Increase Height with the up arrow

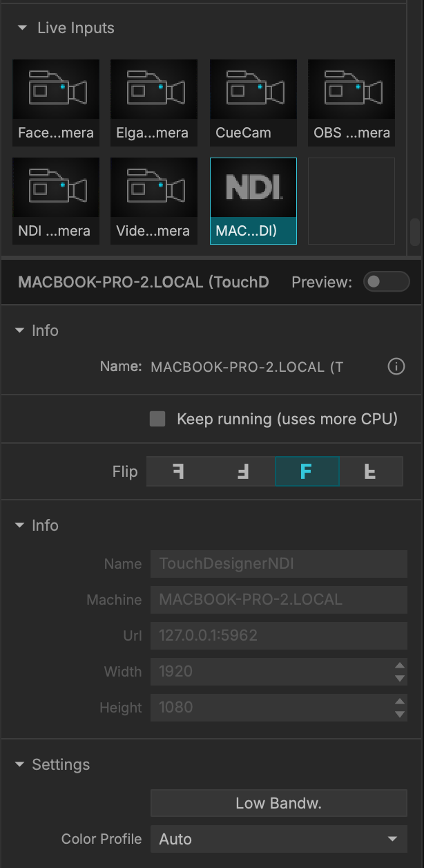pos(399,702)
